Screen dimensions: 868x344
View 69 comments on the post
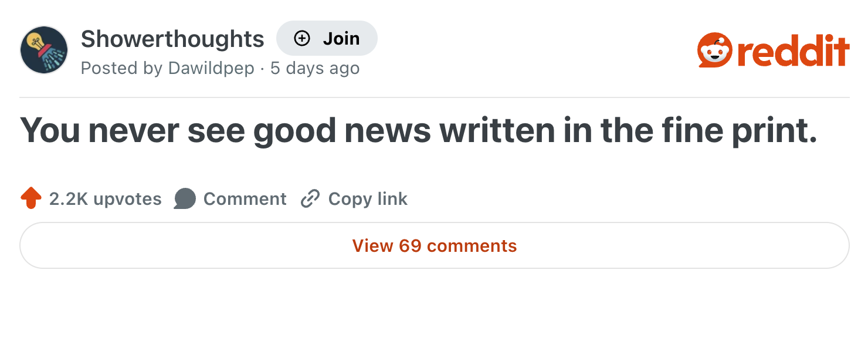pyautogui.click(x=435, y=245)
